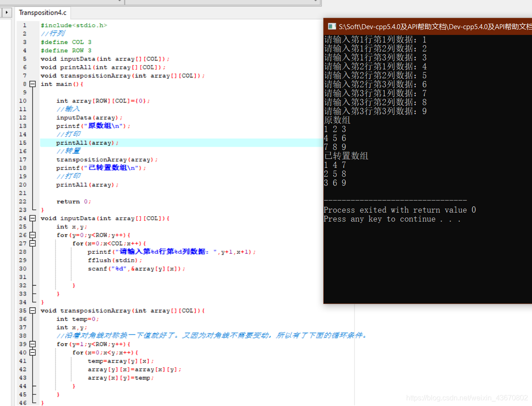Screen dimensions: 532x406
Task: Click 'array[x][y]=temp;' on line 43
Action: (x=121, y=378)
